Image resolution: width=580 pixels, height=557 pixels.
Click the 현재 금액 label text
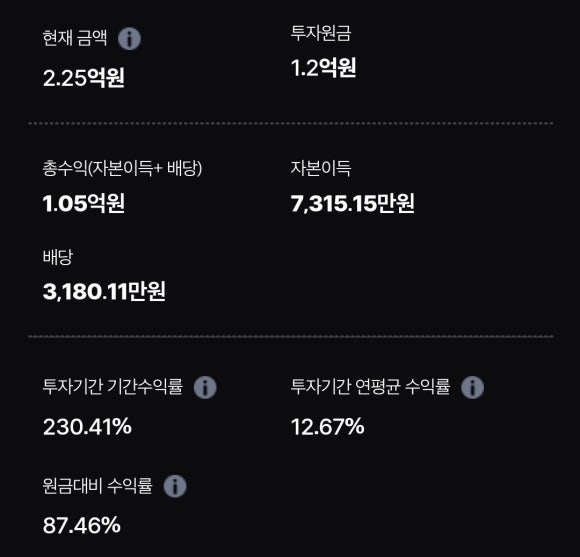click(x=75, y=38)
